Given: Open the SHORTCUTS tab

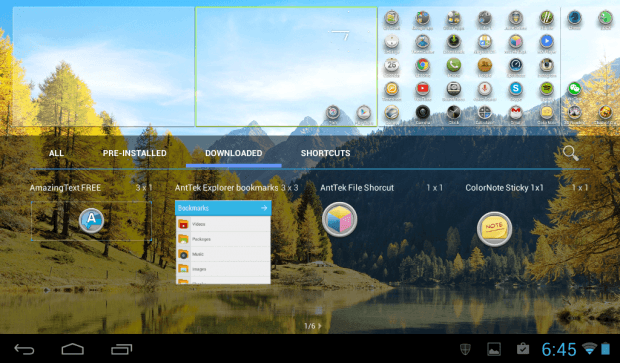Looking at the screenshot, I should pos(325,153).
